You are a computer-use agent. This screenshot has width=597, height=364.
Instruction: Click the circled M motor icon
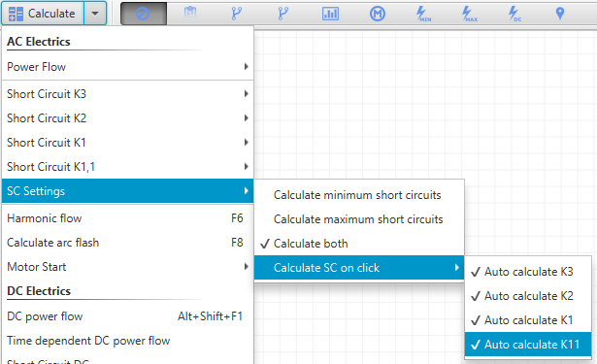tap(378, 14)
